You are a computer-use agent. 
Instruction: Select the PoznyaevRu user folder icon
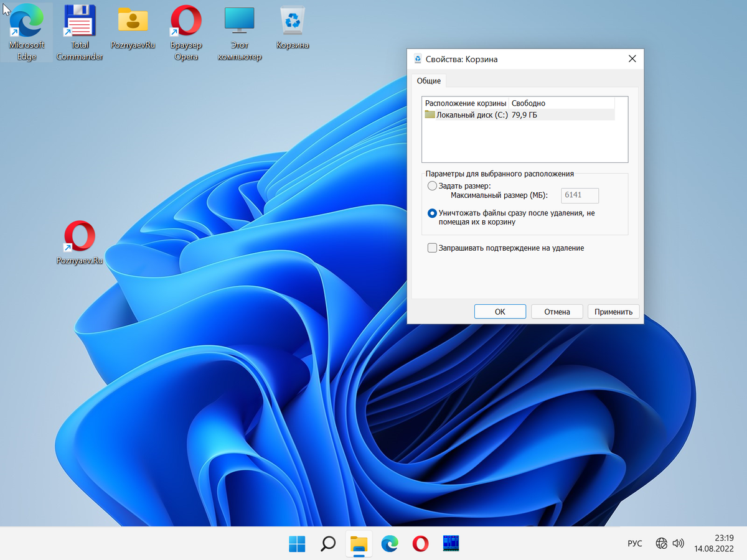coord(133,28)
